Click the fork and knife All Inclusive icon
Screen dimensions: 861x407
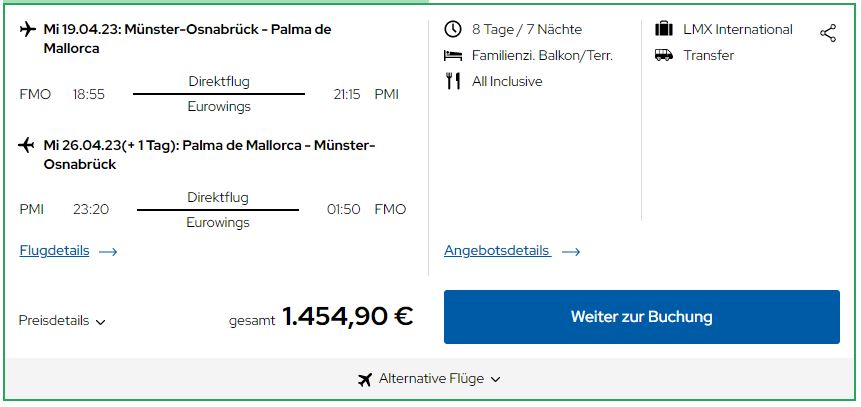point(453,81)
